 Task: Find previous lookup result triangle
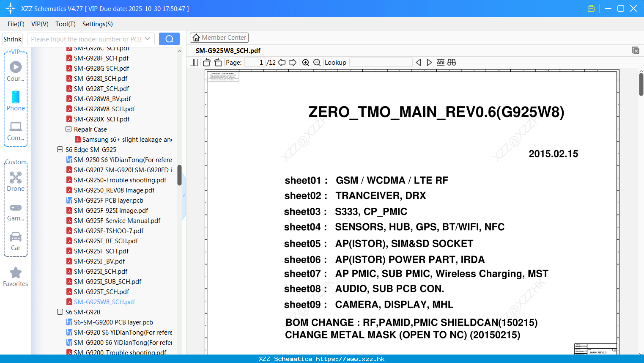(x=419, y=63)
